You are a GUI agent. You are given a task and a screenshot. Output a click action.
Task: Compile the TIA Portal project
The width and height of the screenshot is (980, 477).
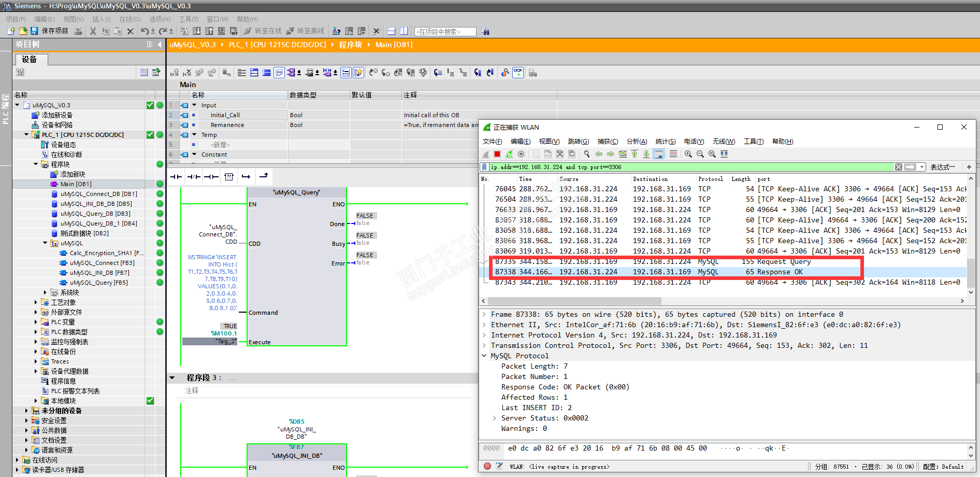pos(184,31)
